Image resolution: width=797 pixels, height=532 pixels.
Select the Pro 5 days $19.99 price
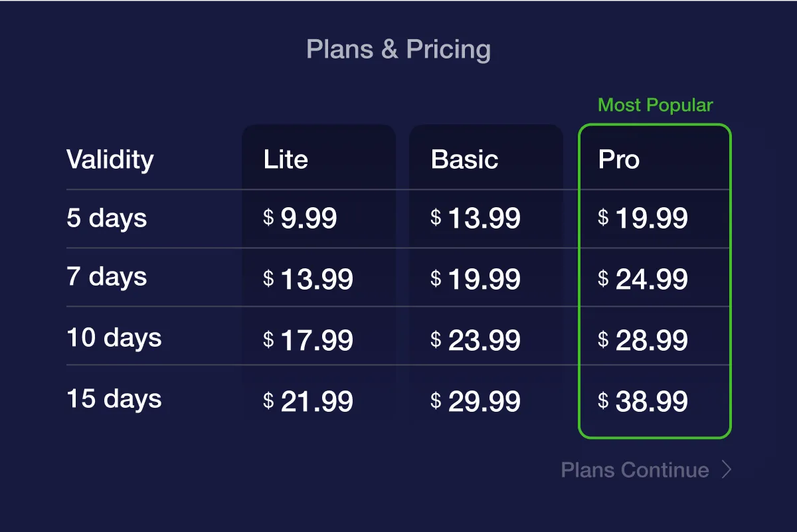click(x=643, y=219)
